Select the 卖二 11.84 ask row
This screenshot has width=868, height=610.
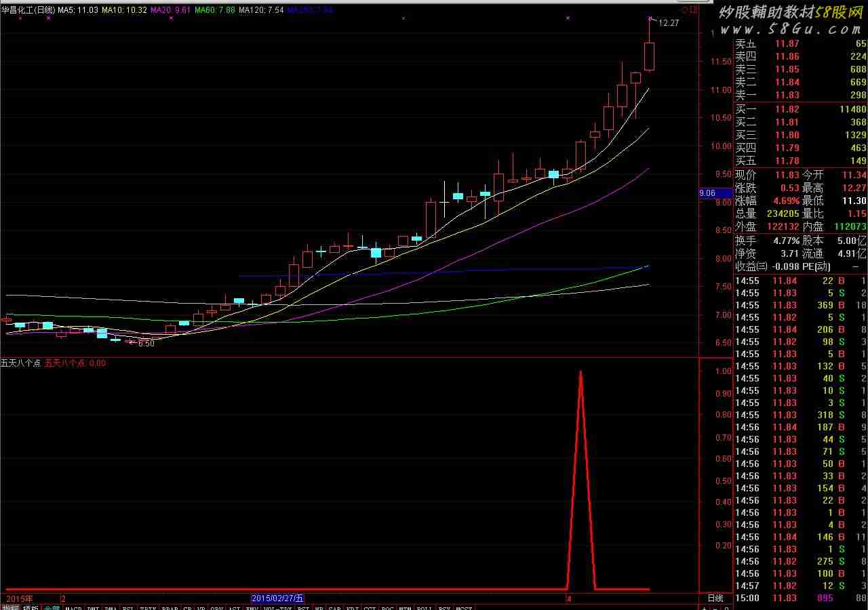click(x=802, y=83)
